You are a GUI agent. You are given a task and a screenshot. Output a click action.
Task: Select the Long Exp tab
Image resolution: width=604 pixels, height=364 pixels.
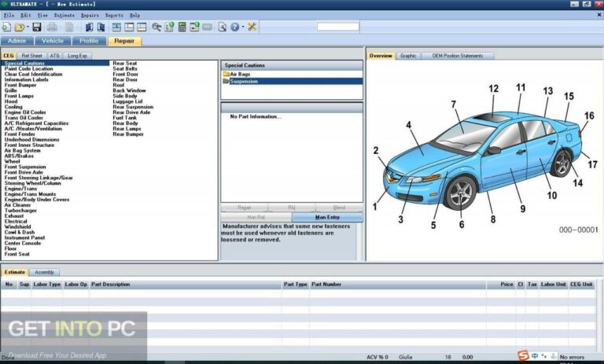click(77, 56)
